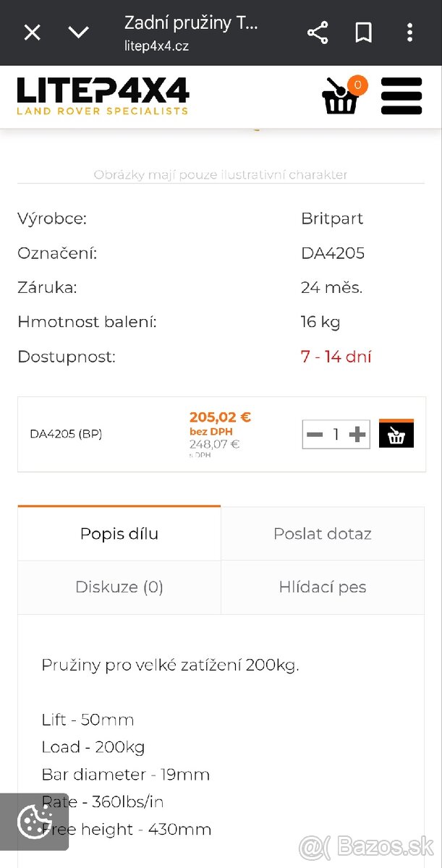Tap the share icon
The height and width of the screenshot is (868, 442).
tap(318, 33)
